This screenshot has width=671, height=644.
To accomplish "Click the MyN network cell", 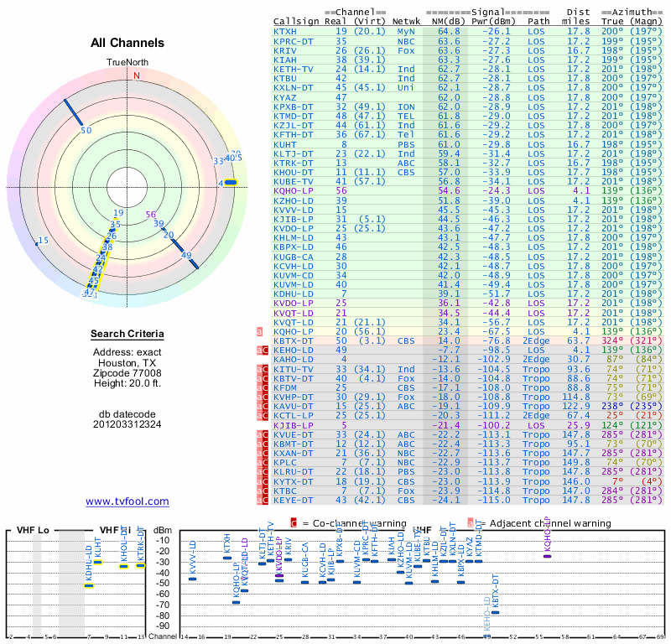I will [x=406, y=31].
